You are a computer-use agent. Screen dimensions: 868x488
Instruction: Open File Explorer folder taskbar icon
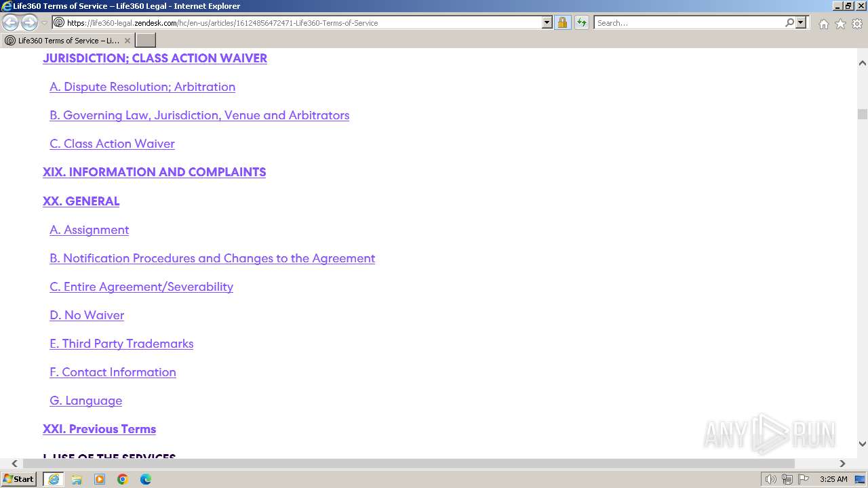tap(77, 479)
